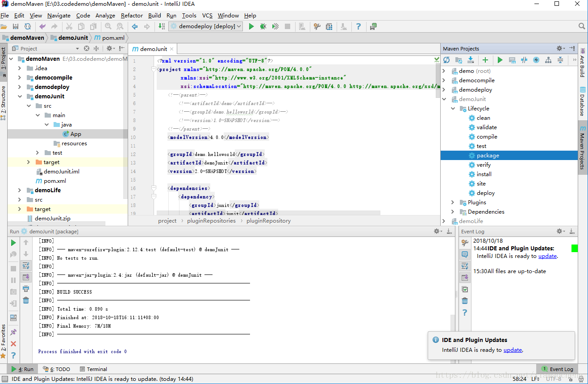
Task: Click demoJunit.zip file in Project tree
Action: [x=53, y=219]
